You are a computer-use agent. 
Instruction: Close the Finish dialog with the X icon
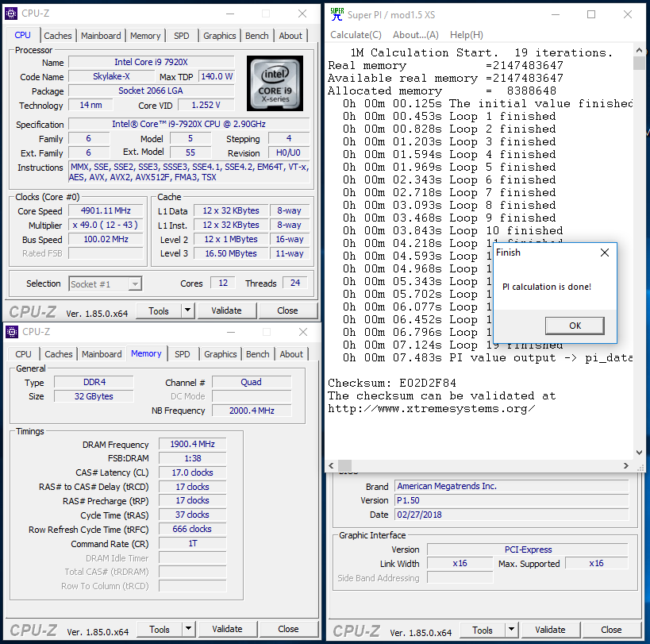tap(605, 253)
